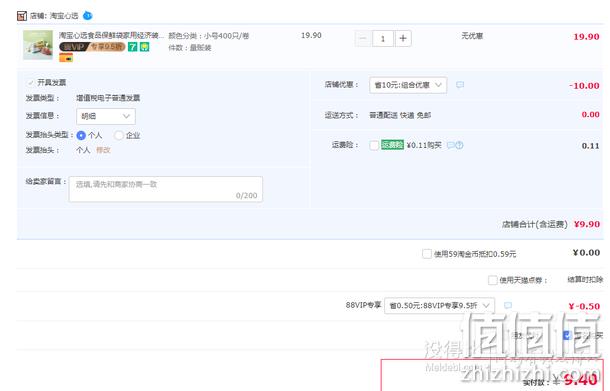The width and height of the screenshot is (610, 391).
Task: Toggle the blue checked checkbox above 实付款
Action: click(x=567, y=335)
